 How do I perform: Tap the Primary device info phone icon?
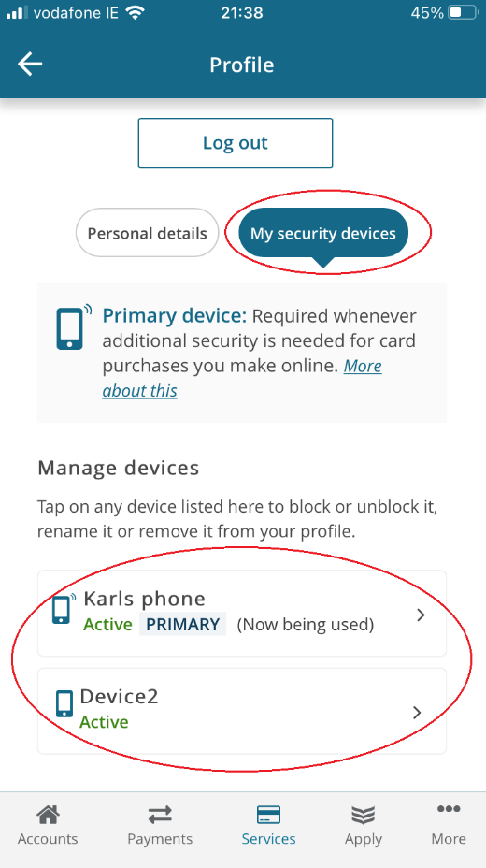point(74,326)
